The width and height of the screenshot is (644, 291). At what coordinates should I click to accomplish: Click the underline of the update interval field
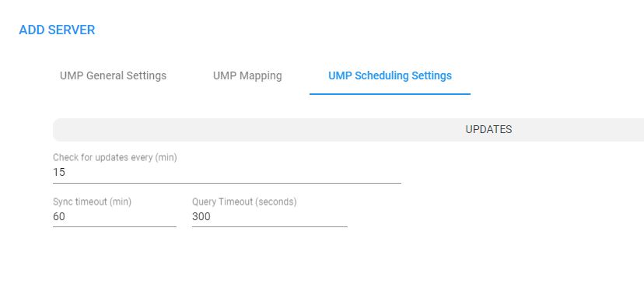tap(226, 183)
